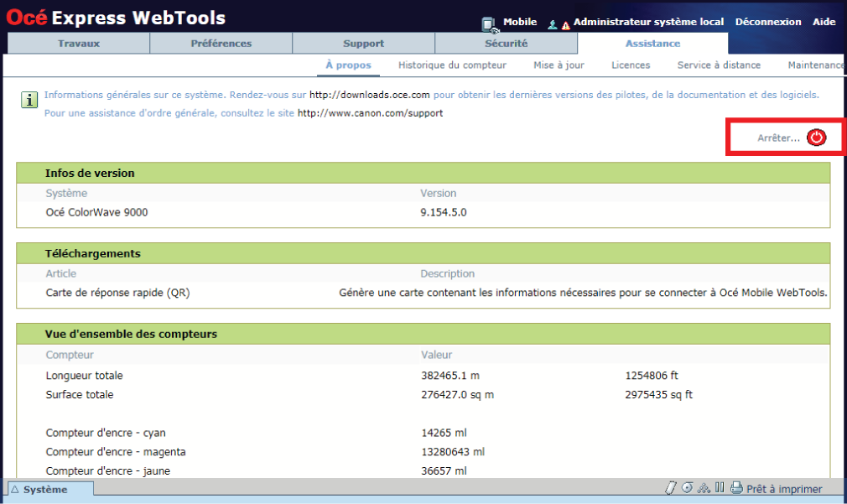The width and height of the screenshot is (847, 504).
Task: Click the value 276427.0 sq m
Action: (457, 394)
